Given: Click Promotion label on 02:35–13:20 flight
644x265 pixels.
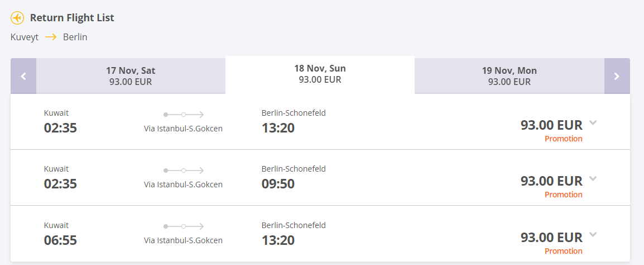Looking at the screenshot, I should click(x=563, y=139).
